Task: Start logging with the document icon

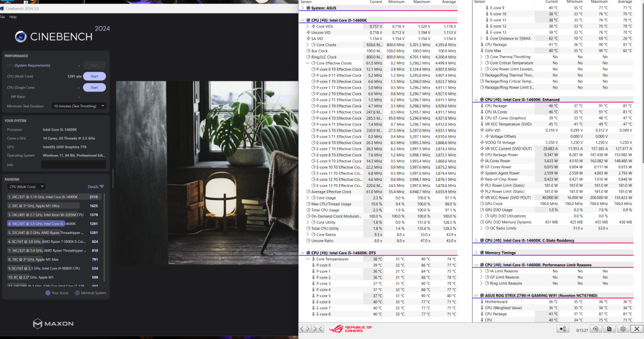Action: pyautogui.click(x=609, y=329)
